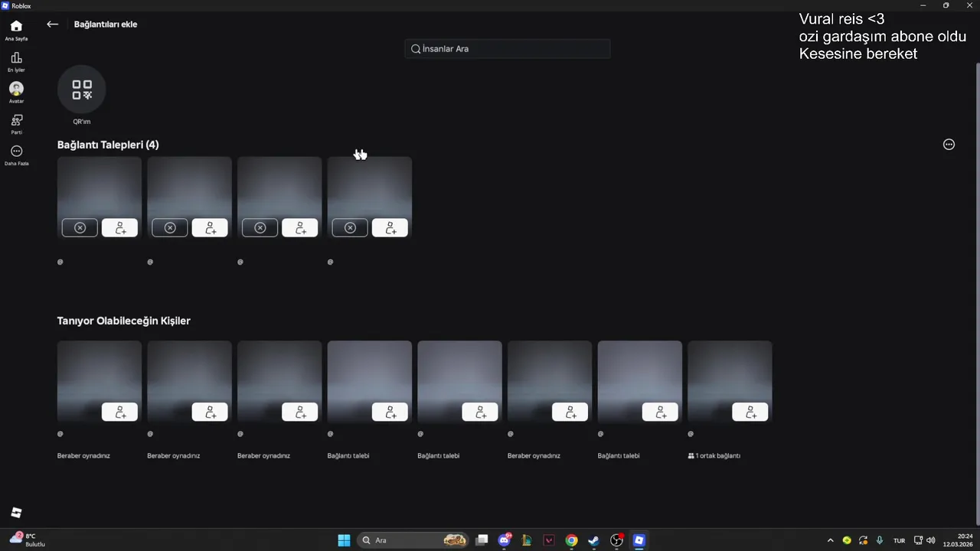Open Daha Fazla menu in the sidebar
980x551 pixels.
click(x=16, y=156)
